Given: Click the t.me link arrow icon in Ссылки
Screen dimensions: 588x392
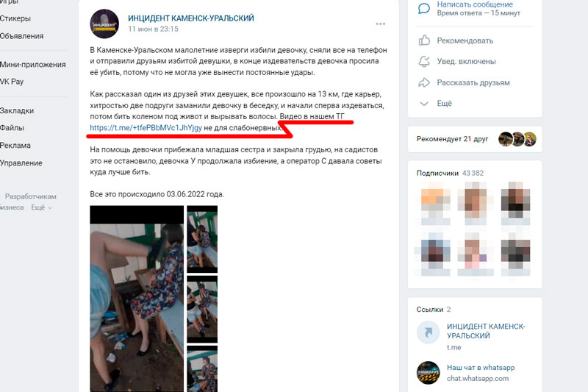Looking at the screenshot, I should tap(428, 332).
